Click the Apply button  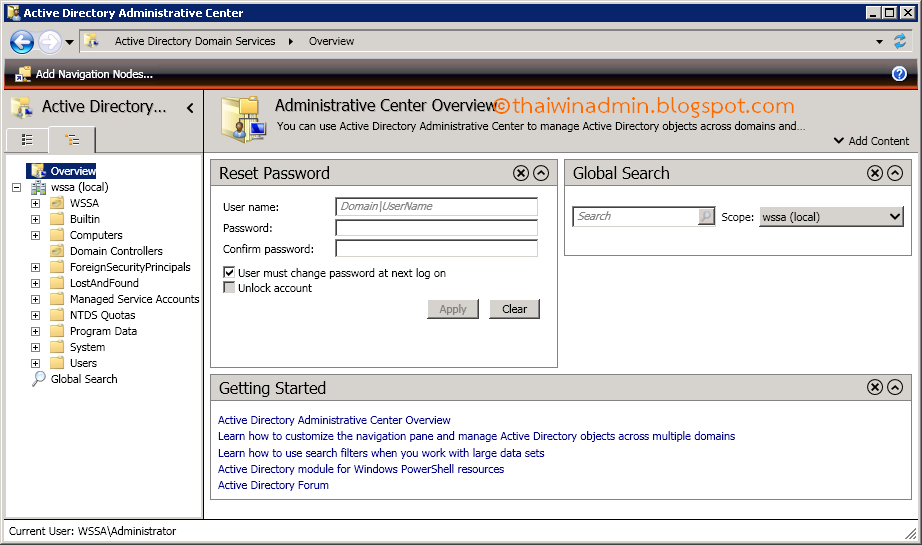coord(453,309)
